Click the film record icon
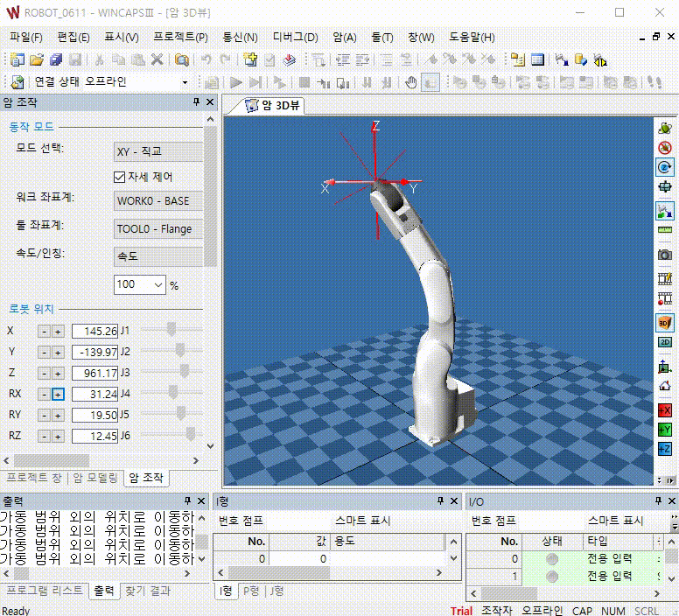The height and width of the screenshot is (616, 679). [665, 298]
